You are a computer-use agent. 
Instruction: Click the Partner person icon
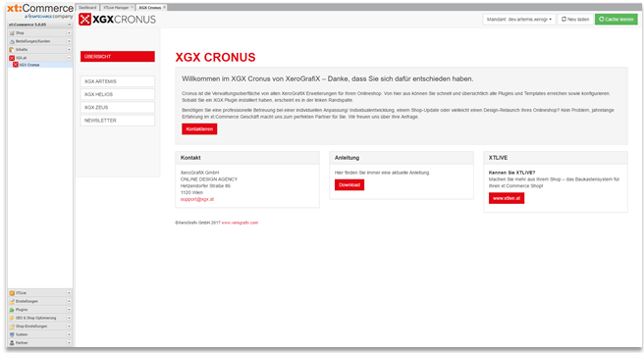tap(12, 343)
